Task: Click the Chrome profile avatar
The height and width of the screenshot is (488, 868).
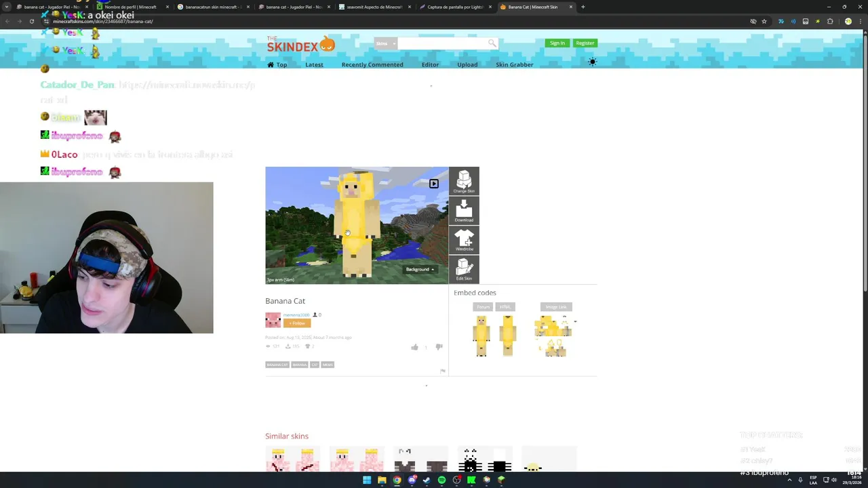Action: [x=848, y=21]
